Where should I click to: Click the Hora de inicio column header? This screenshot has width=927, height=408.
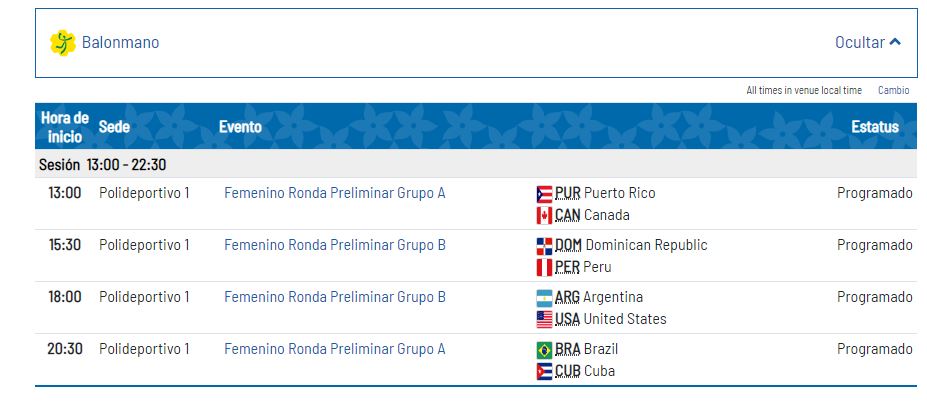65,127
